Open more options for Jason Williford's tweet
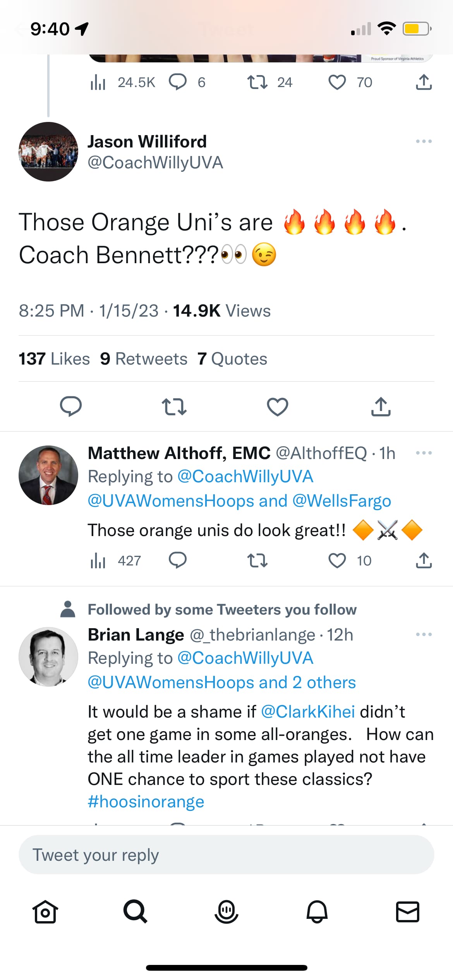 424,141
